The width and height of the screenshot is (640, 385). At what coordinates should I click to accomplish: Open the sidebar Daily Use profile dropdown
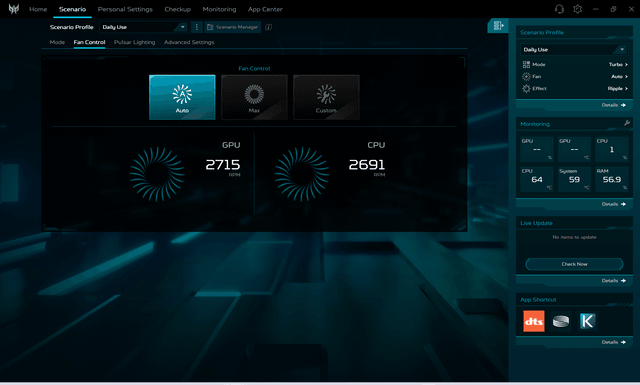(x=574, y=49)
